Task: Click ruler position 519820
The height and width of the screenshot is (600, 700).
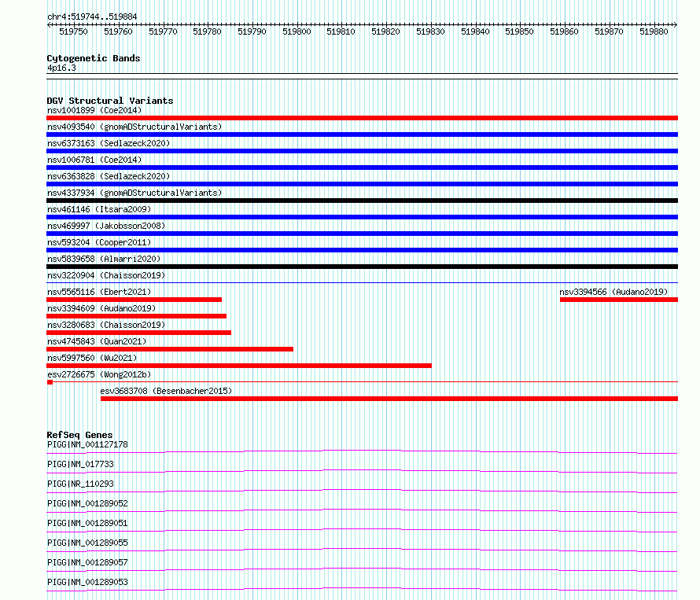Action: (386, 31)
